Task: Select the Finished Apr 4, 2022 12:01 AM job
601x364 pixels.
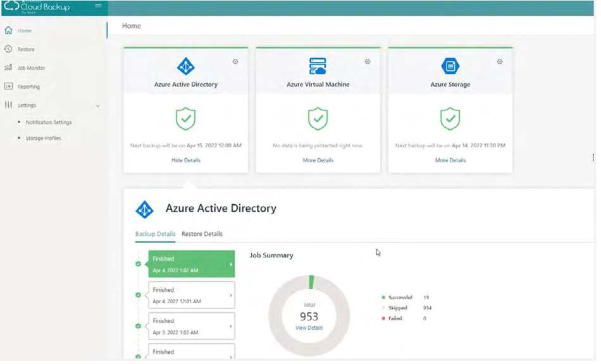Action: pyautogui.click(x=192, y=296)
